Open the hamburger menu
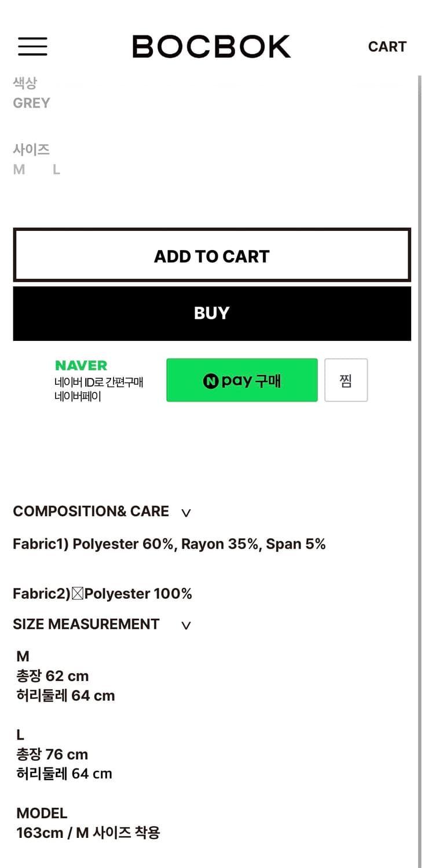425x868 pixels. click(x=32, y=46)
